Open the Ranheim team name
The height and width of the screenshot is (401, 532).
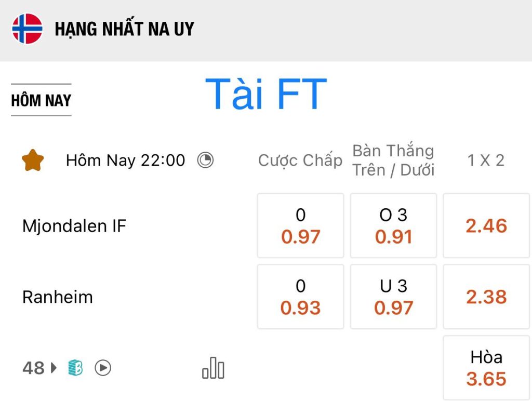point(57,297)
